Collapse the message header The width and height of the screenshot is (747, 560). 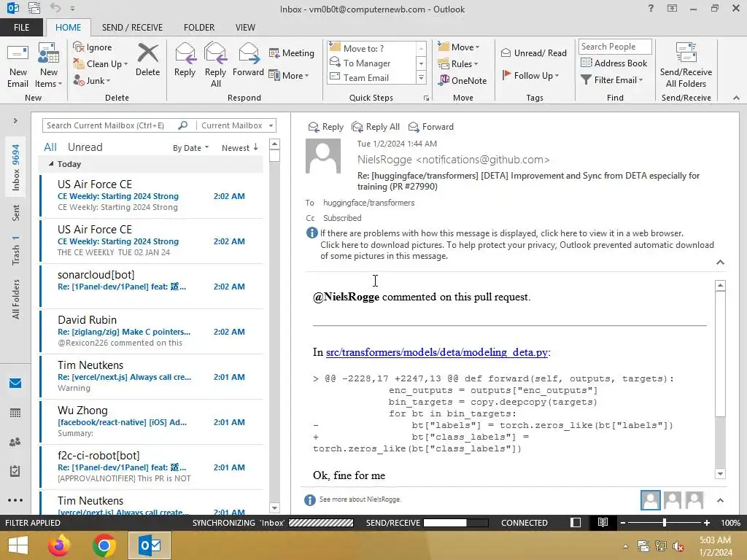pyautogui.click(x=720, y=262)
